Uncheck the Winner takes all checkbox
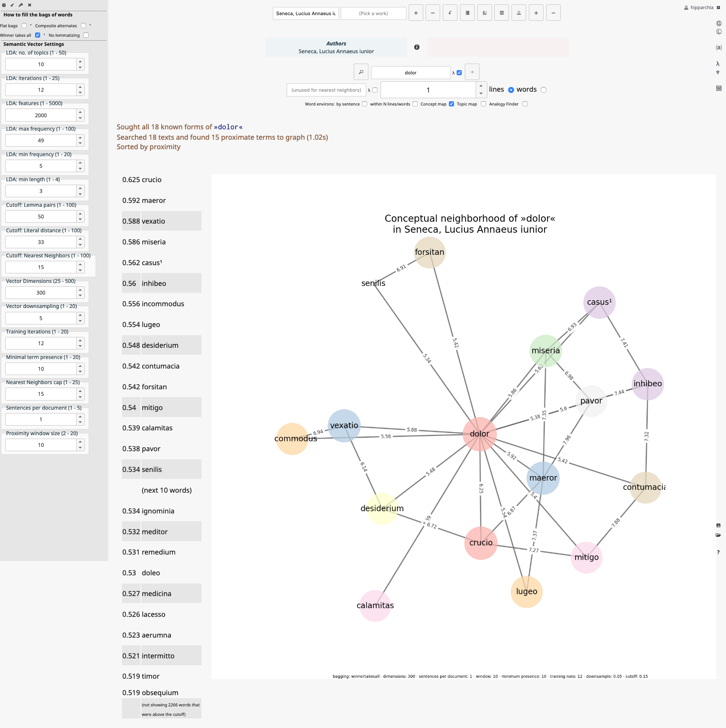 [38, 35]
